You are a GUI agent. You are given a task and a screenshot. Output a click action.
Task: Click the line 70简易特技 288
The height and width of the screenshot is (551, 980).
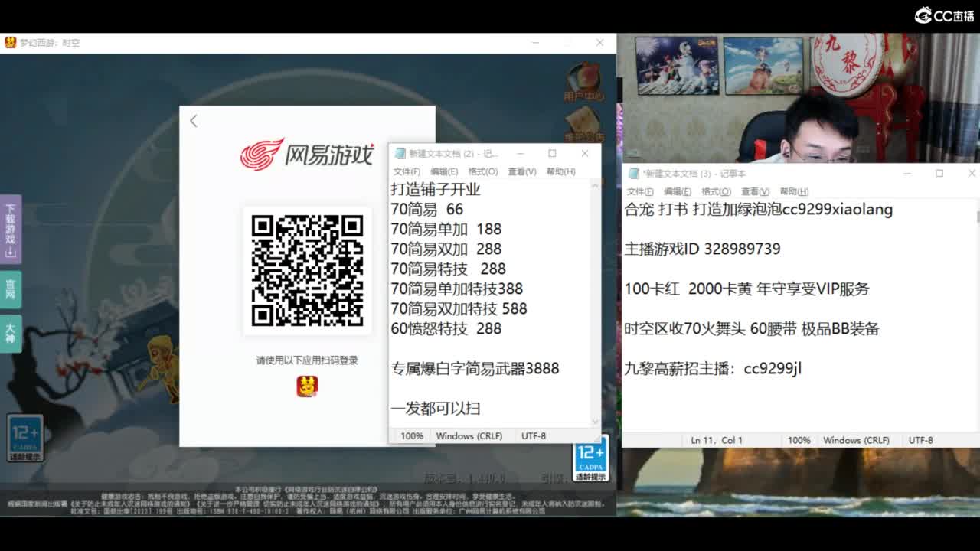tap(449, 269)
